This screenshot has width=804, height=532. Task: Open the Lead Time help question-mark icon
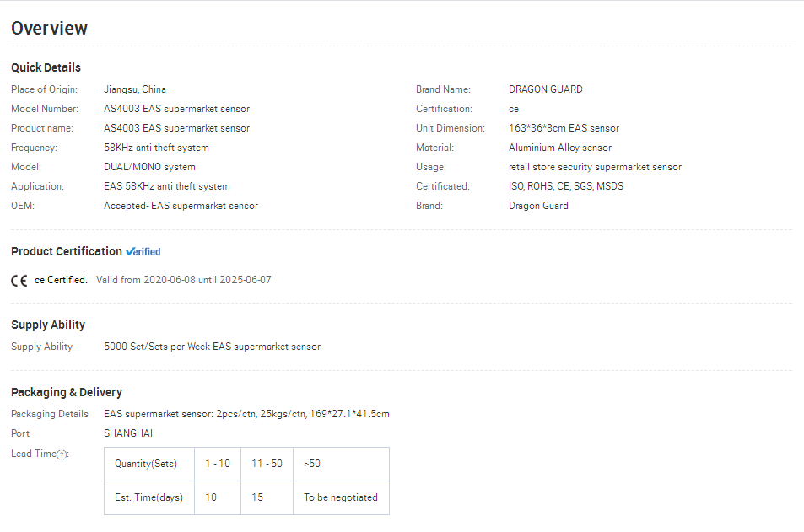(x=62, y=454)
